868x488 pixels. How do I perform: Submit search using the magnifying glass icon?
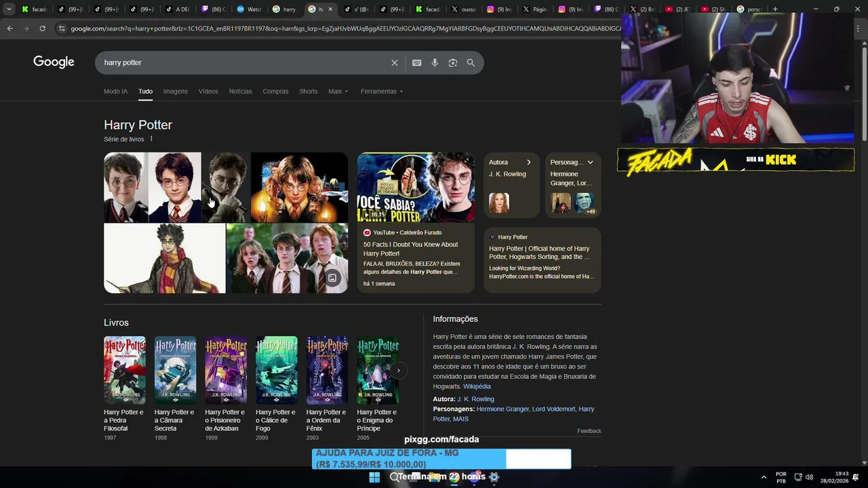[x=471, y=62]
